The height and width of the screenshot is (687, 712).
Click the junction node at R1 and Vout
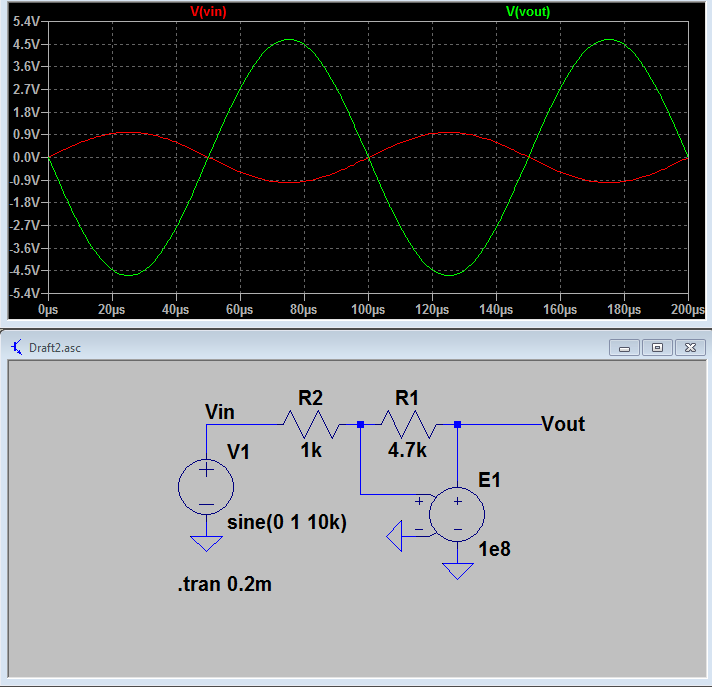tap(458, 425)
